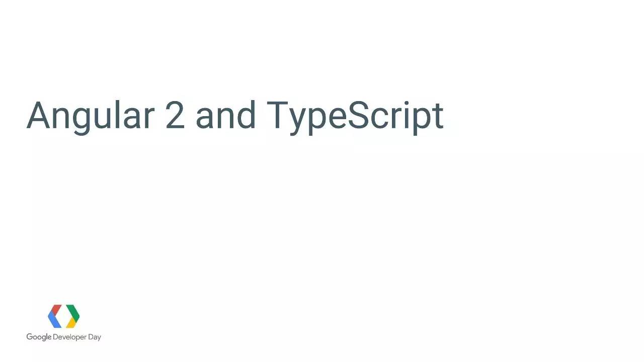This screenshot has height=362, width=644.
Task: Click the left angle bracket of the logo
Action: [54, 316]
